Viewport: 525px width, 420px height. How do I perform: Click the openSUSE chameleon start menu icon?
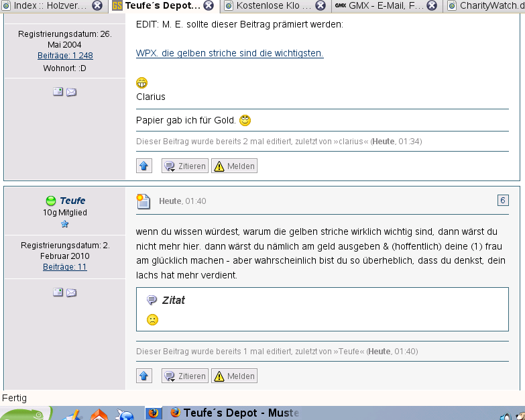23,415
